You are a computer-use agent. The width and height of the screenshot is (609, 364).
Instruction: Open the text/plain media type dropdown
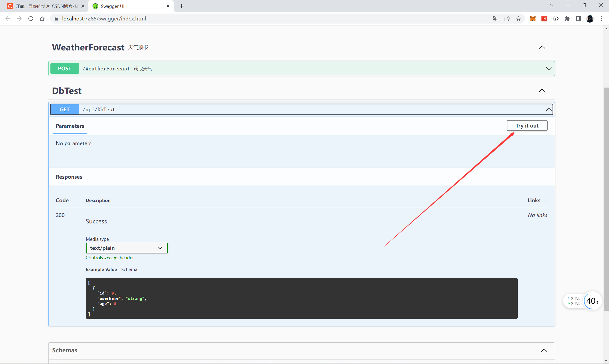click(127, 248)
